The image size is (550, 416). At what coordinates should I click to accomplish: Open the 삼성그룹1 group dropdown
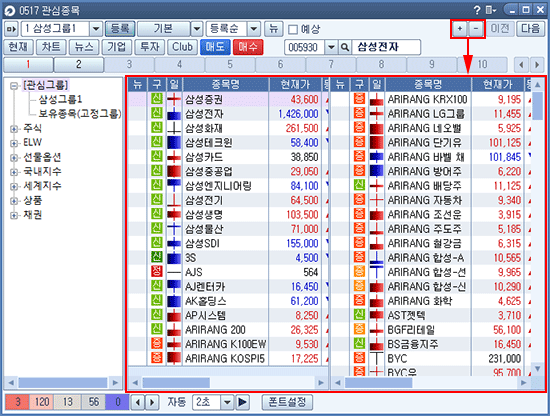pos(96,29)
